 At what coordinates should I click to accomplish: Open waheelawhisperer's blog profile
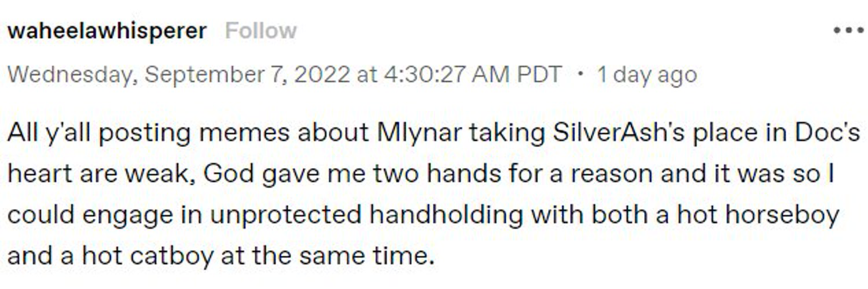pos(106,31)
